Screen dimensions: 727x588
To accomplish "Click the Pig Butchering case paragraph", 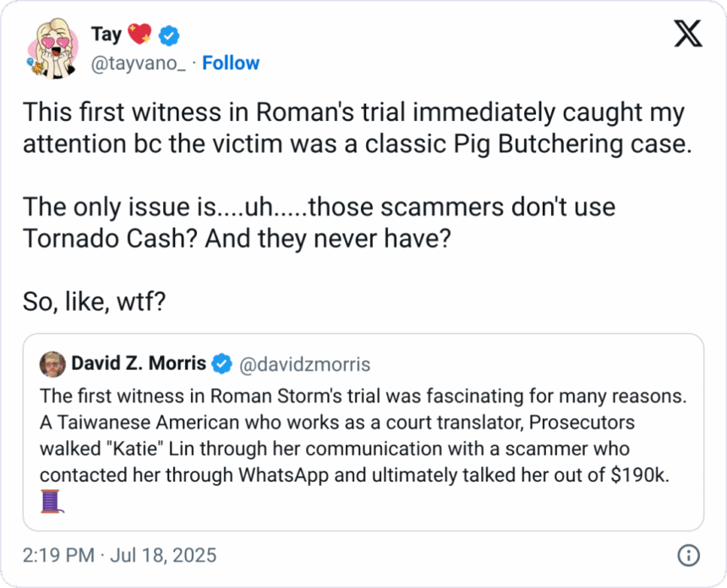I will point(353,128).
